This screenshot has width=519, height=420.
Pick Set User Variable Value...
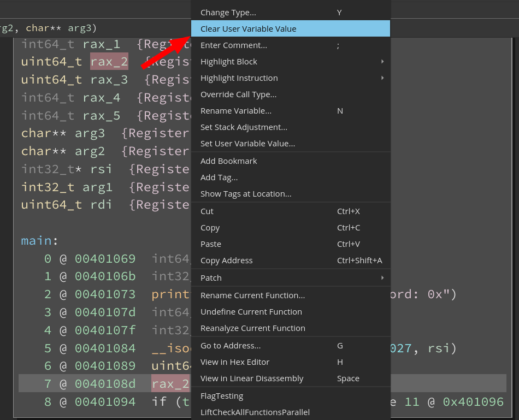click(x=291, y=144)
